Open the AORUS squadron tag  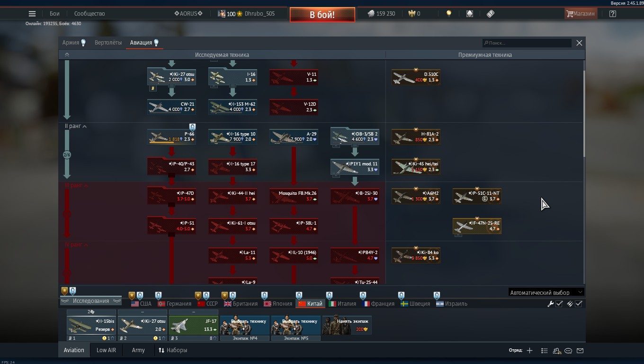(188, 14)
